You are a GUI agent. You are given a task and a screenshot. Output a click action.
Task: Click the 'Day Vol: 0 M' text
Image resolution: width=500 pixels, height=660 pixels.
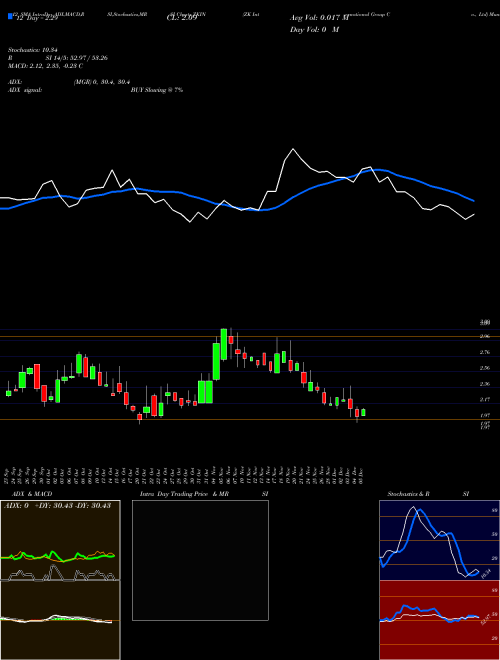[314, 29]
